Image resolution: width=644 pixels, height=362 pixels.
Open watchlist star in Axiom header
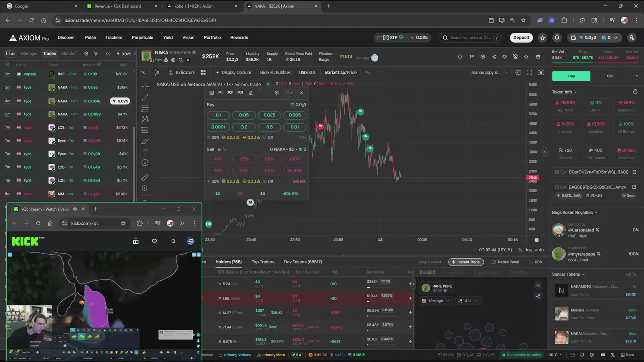pyautogui.click(x=542, y=37)
